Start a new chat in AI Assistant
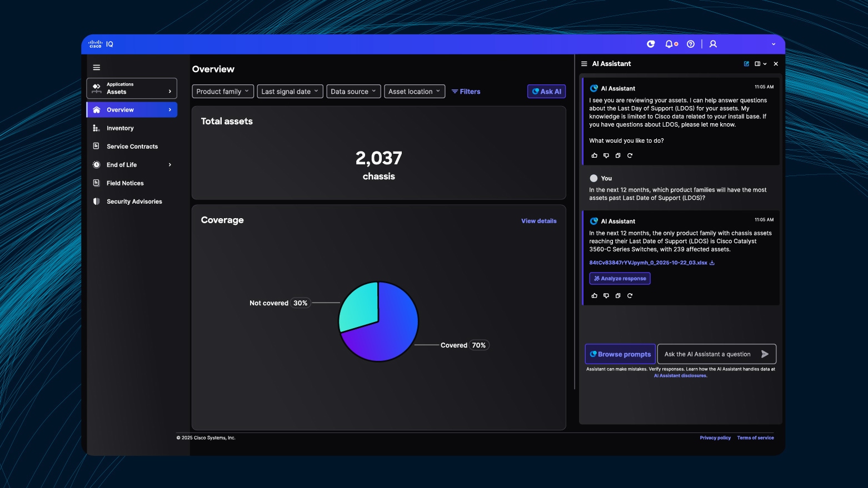The width and height of the screenshot is (868, 488). [x=746, y=64]
